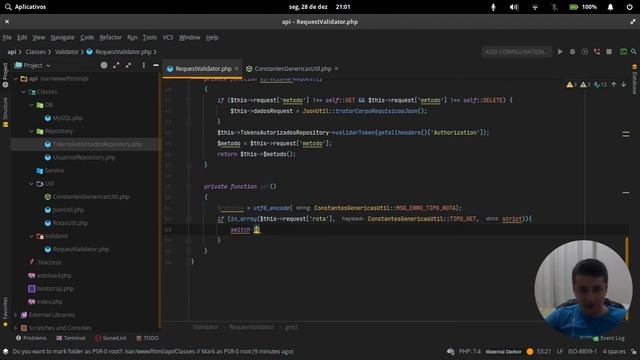Open the green terminal-style toolbar icon
640x360 pixels.
pos(623,52)
